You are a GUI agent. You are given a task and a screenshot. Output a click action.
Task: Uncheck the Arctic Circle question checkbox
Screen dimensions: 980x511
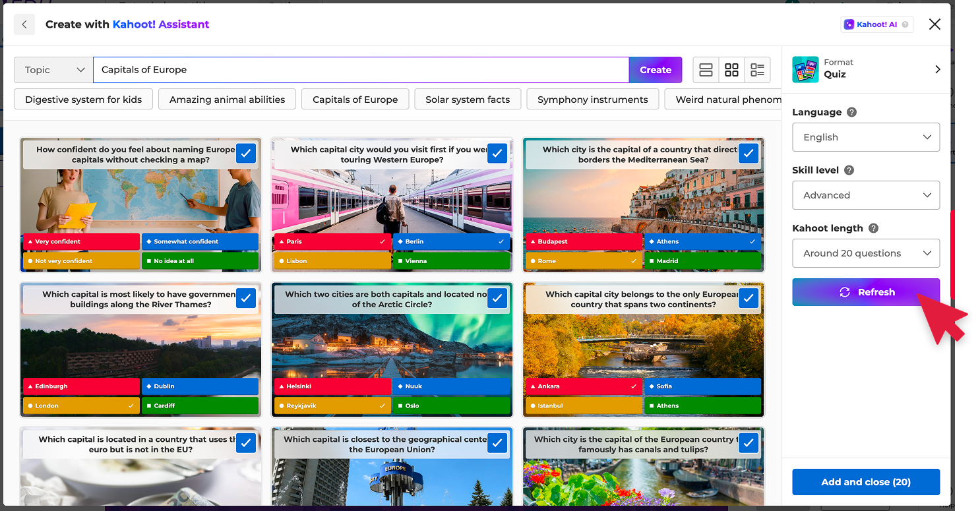tap(497, 299)
